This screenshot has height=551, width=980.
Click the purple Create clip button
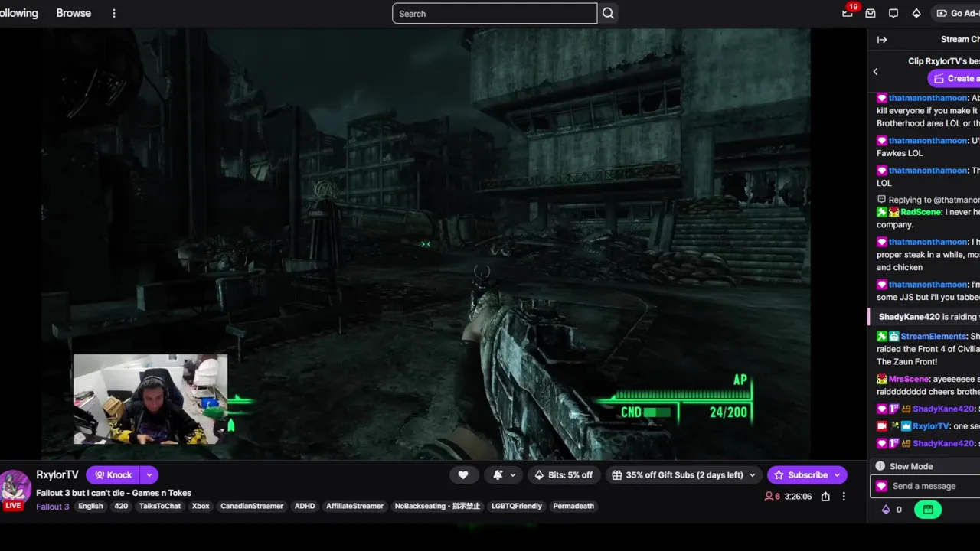[x=954, y=78]
